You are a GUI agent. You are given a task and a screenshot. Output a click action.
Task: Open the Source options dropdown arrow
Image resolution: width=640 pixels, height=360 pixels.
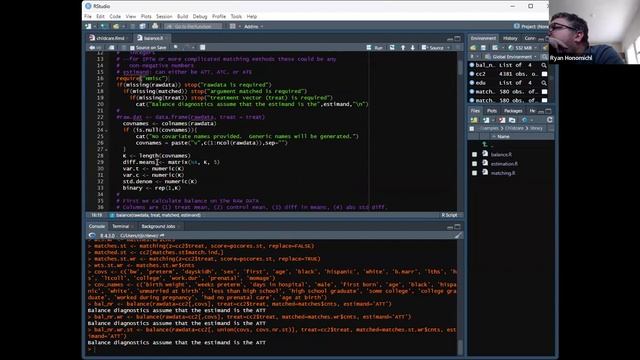click(x=449, y=48)
